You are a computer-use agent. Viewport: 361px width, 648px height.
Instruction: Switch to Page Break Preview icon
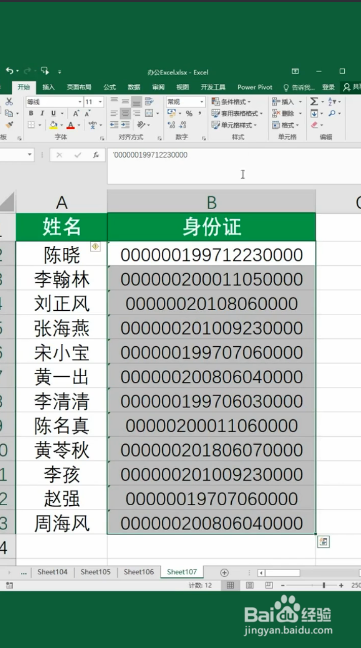pos(268,585)
